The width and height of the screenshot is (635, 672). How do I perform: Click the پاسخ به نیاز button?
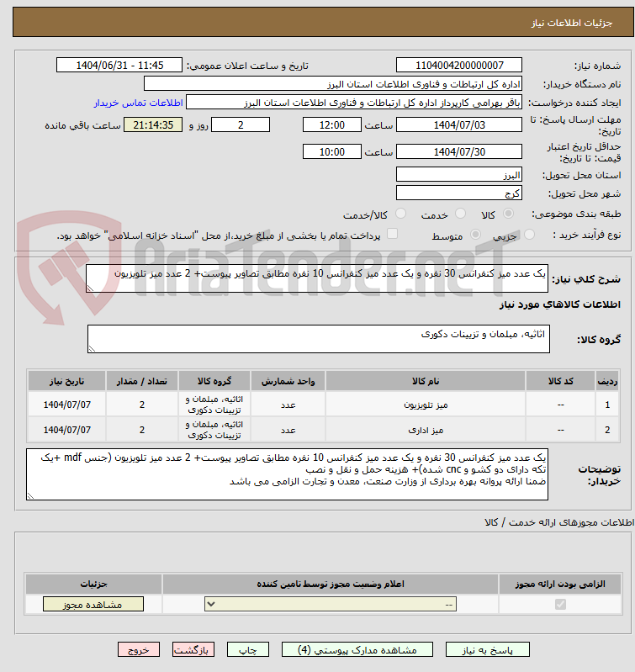[x=488, y=650]
